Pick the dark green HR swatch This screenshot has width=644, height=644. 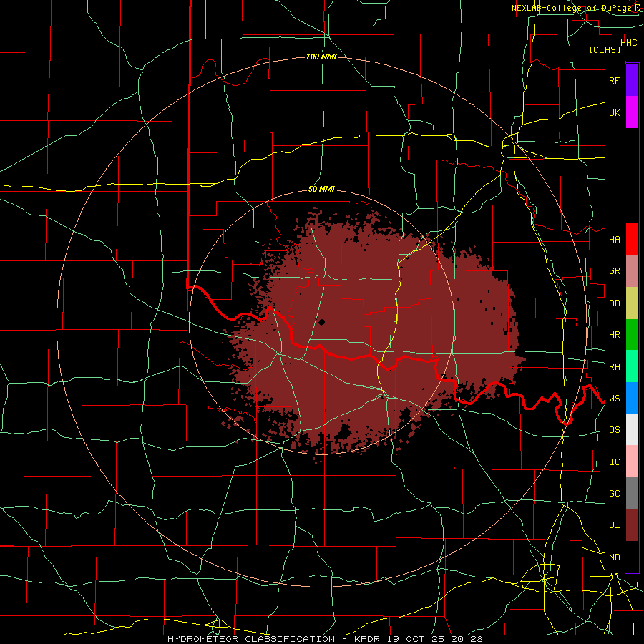coord(632,335)
